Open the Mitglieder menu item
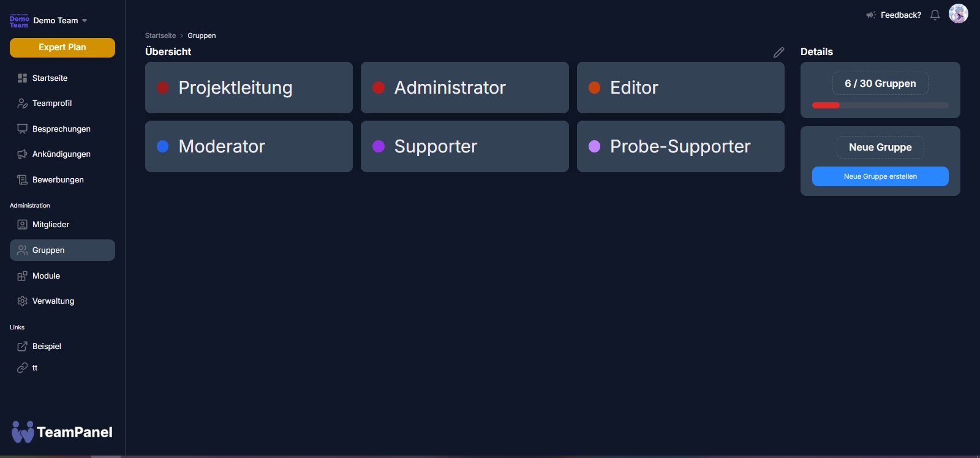980x458 pixels. tap(51, 225)
